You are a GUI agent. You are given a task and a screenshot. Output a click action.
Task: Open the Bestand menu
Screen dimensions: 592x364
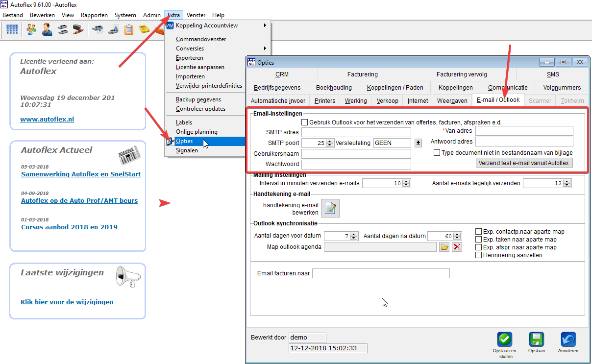click(x=13, y=15)
